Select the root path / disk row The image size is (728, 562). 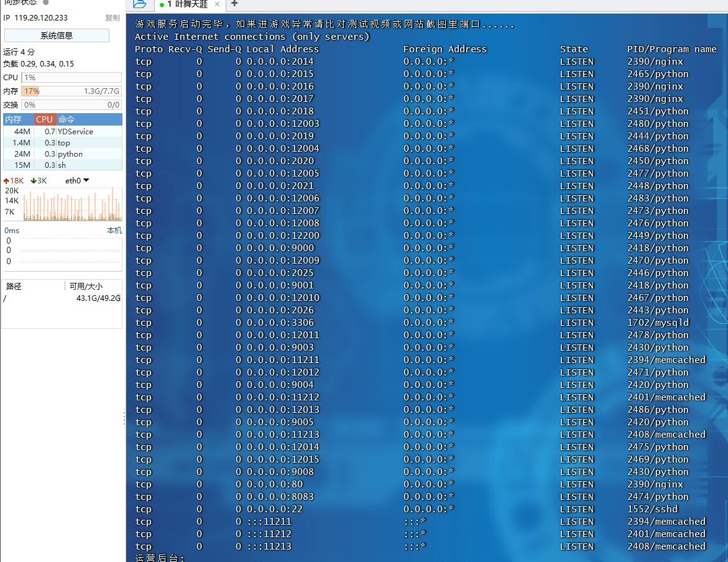[62, 298]
